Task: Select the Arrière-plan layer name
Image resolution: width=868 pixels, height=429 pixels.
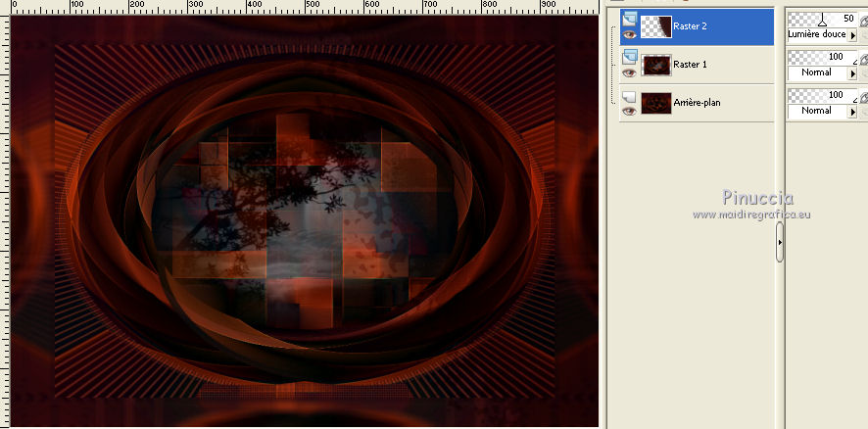Action: [x=698, y=103]
